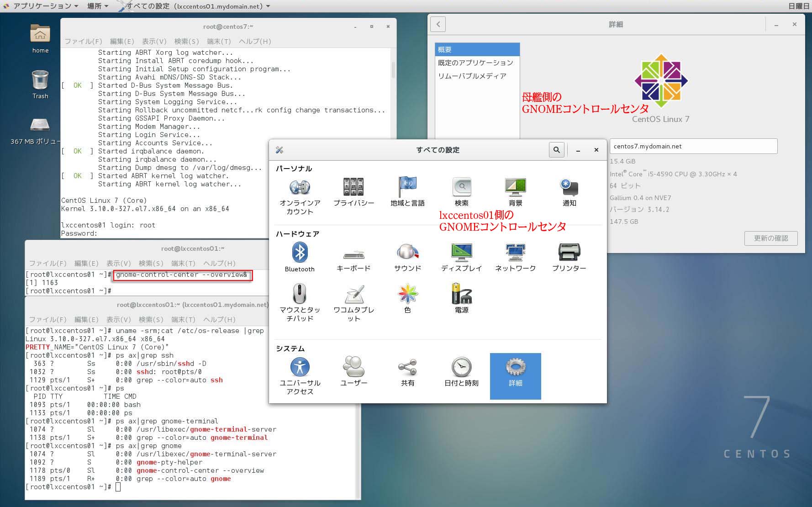The height and width of the screenshot is (507, 812).
Task: Click the 更新の確認 button
Action: point(771,238)
